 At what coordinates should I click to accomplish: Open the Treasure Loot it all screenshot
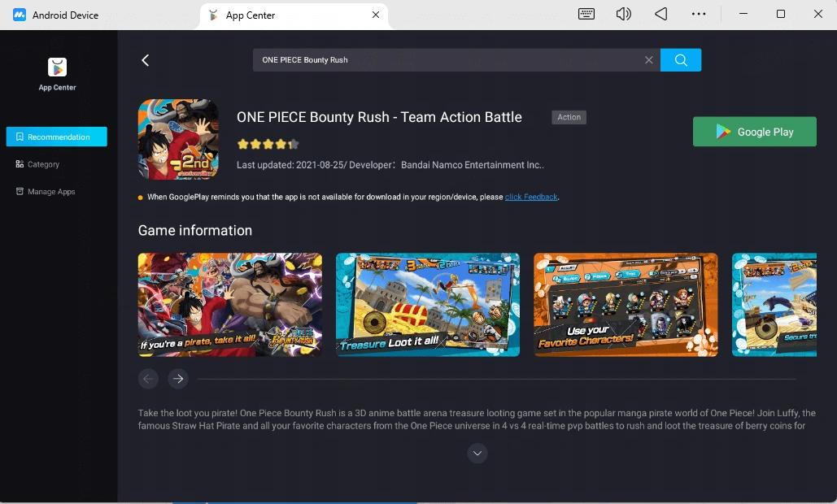[x=427, y=304]
